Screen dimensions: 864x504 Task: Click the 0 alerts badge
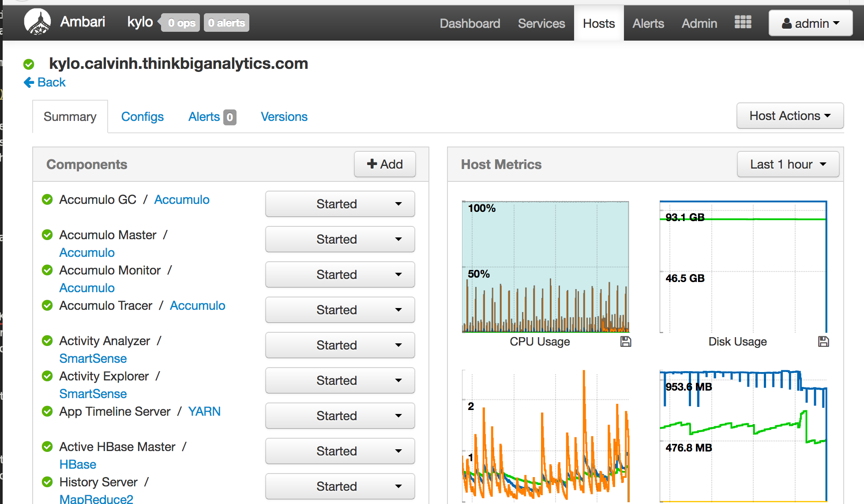(226, 23)
